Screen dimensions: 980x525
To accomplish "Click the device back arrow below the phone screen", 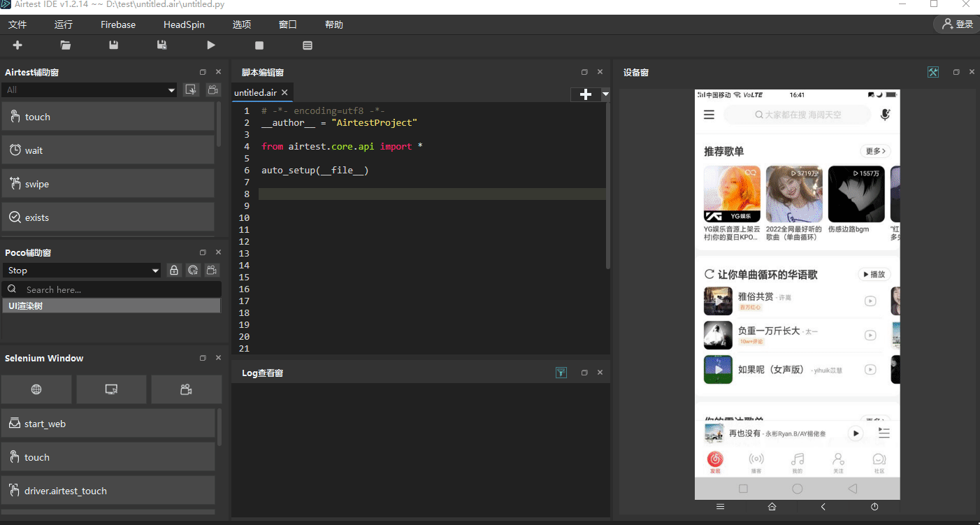I will (823, 506).
